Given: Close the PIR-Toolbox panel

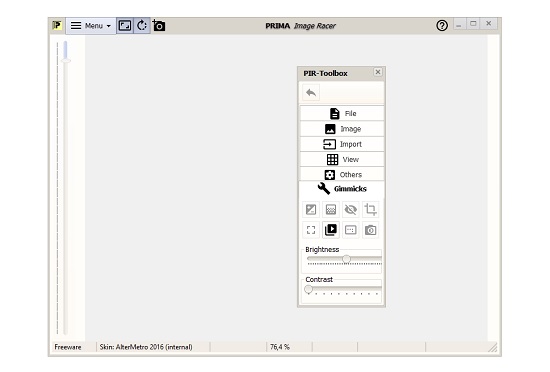Looking at the screenshot, I should point(378,72).
